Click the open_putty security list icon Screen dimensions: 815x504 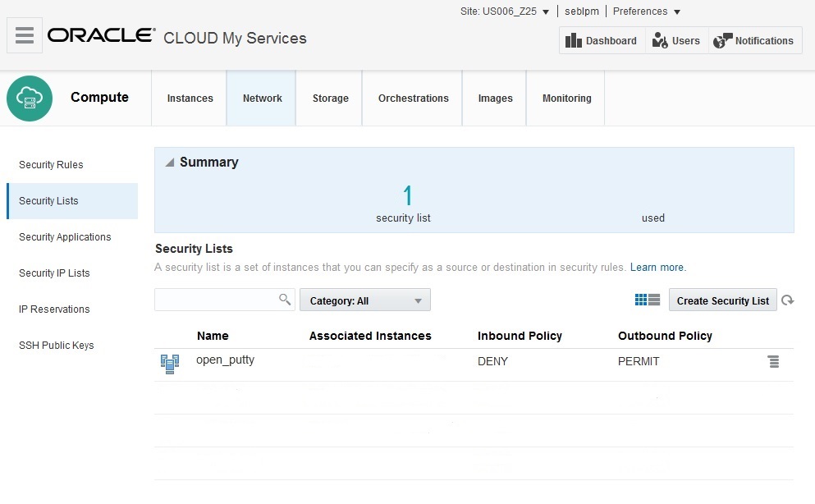point(170,364)
